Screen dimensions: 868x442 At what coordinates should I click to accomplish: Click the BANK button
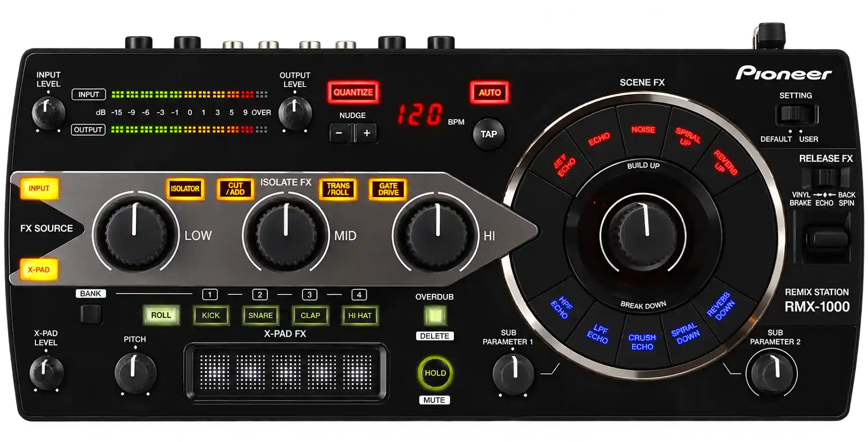coord(91,314)
